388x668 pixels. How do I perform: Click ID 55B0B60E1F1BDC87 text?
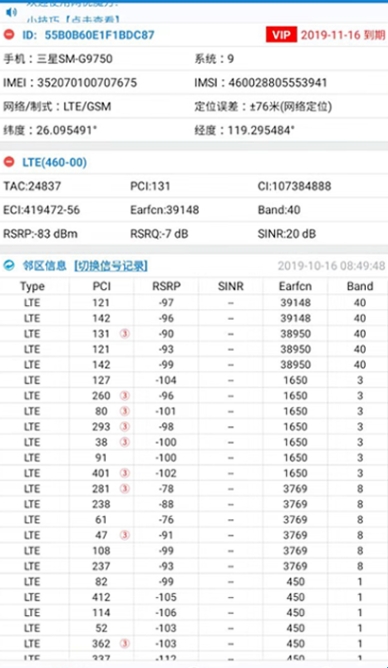tap(88, 35)
